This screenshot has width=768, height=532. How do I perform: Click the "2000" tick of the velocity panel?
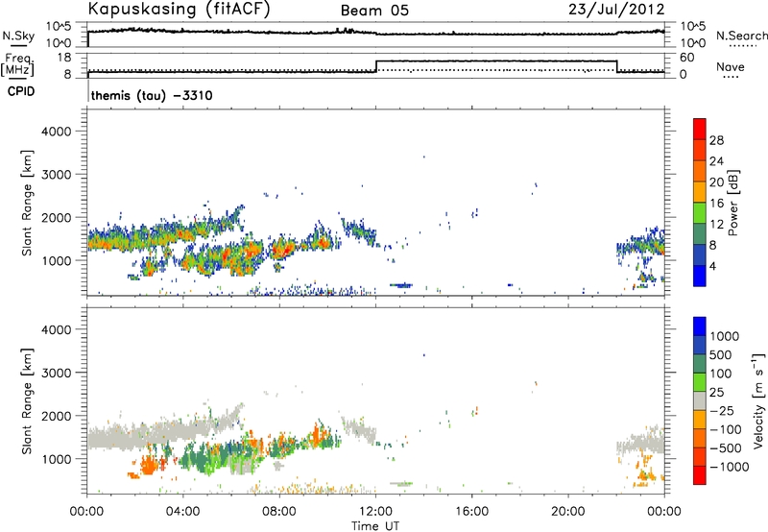[x=56, y=416]
